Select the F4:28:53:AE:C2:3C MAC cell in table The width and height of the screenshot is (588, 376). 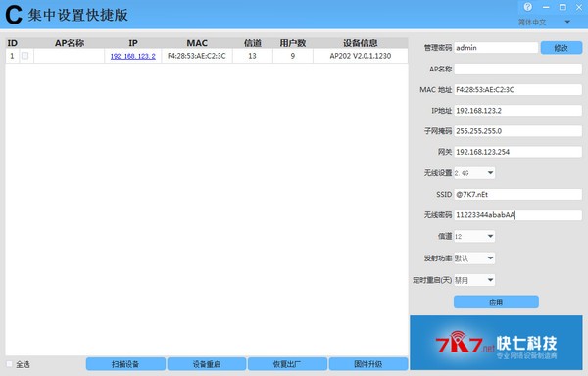197,56
